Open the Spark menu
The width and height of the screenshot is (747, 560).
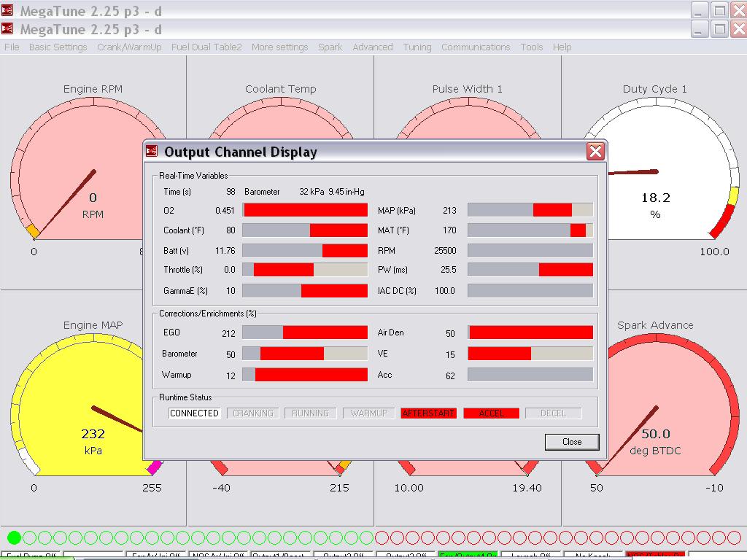click(x=330, y=47)
